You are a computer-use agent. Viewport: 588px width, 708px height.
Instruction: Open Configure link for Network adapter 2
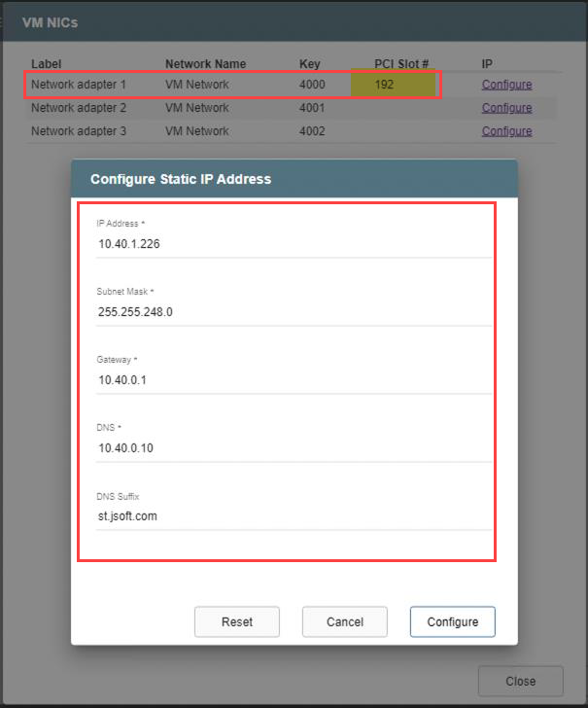(506, 108)
